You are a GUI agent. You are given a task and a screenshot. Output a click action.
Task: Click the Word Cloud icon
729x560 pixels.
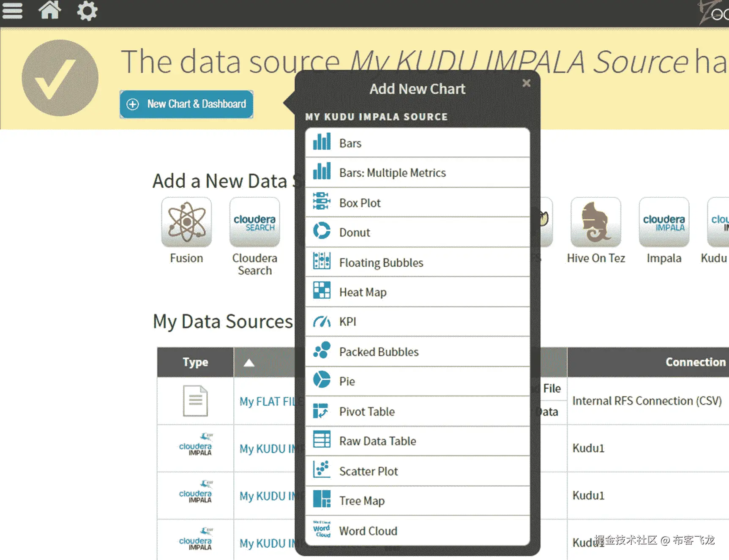(322, 529)
